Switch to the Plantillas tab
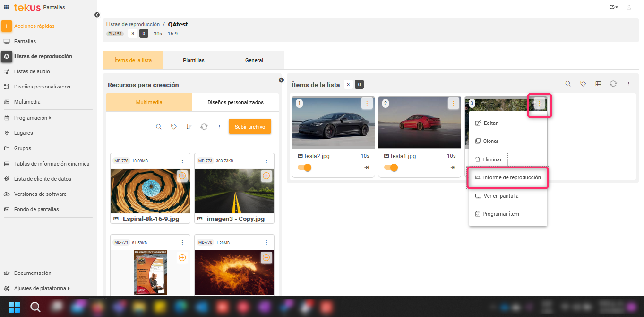Screen dimensions: 644x317 click(x=194, y=60)
